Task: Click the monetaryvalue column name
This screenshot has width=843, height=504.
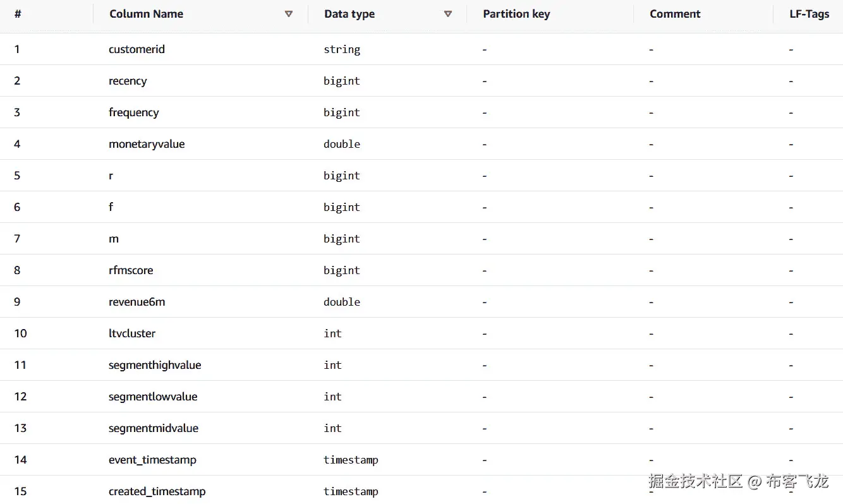Action: (147, 144)
